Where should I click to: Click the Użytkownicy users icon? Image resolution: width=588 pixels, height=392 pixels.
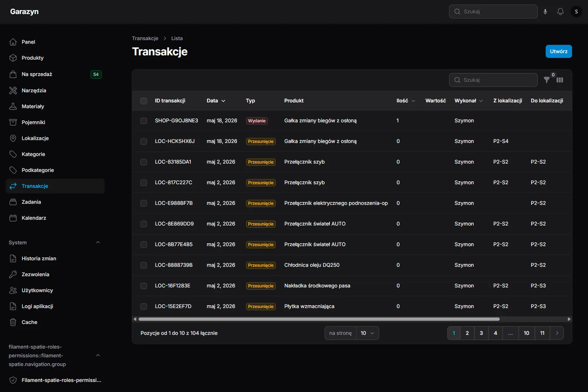(x=13, y=290)
